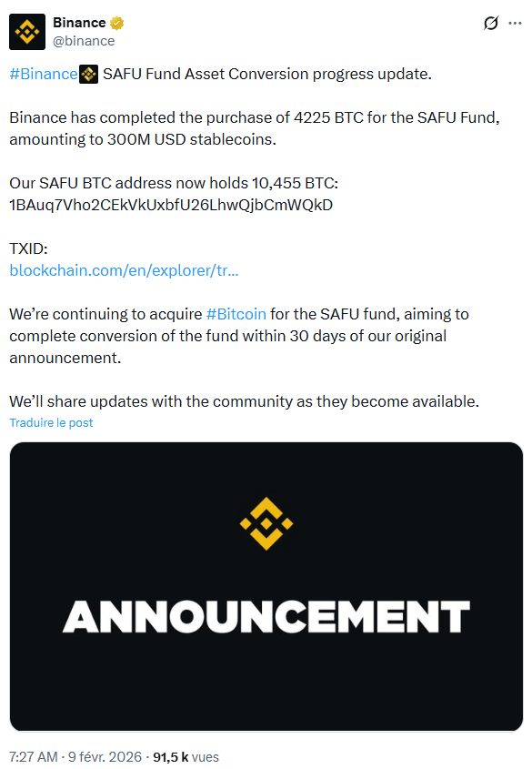Click the tweet timestamp "7:27 AM"
Viewport: 532px width, 769px height.
coord(31,755)
